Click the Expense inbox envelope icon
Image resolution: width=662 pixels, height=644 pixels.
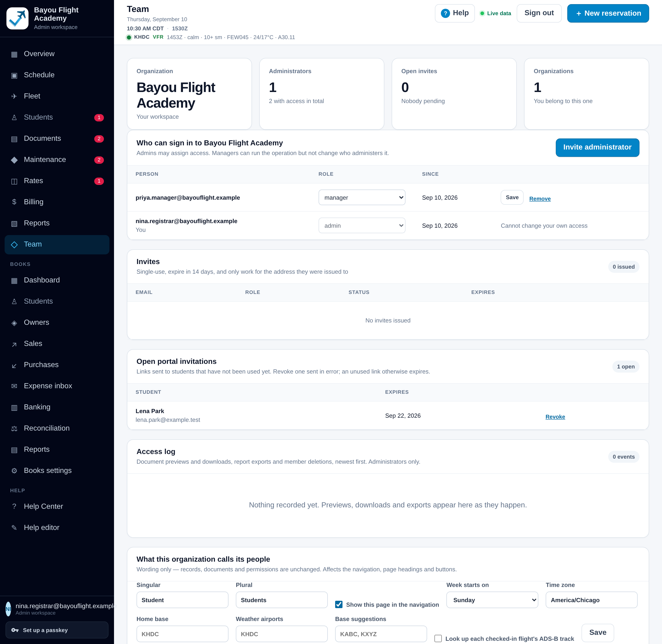[14, 386]
